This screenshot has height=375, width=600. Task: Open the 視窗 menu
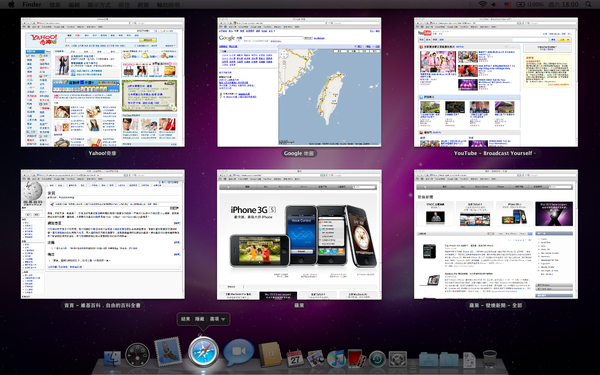pyautogui.click(x=143, y=5)
